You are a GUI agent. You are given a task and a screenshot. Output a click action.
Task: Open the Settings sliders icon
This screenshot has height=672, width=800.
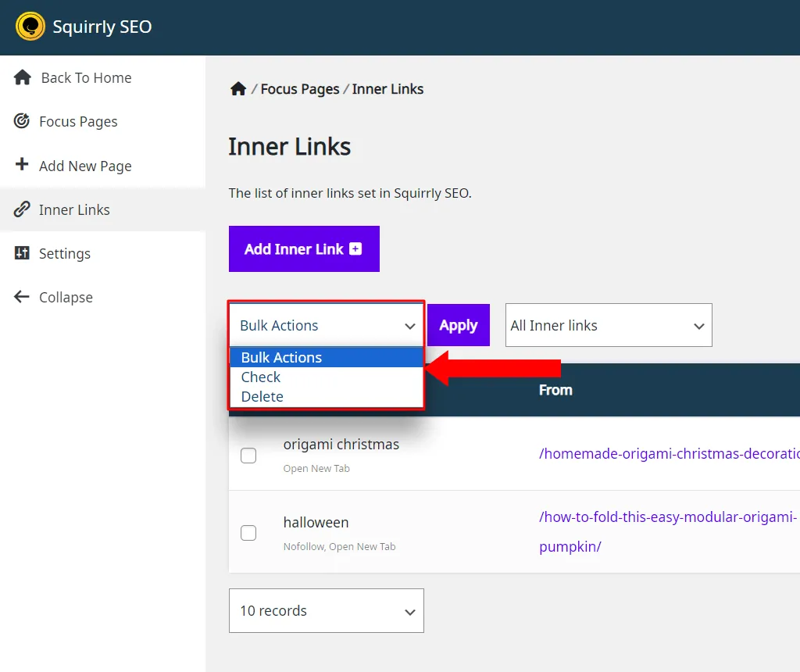pos(22,252)
